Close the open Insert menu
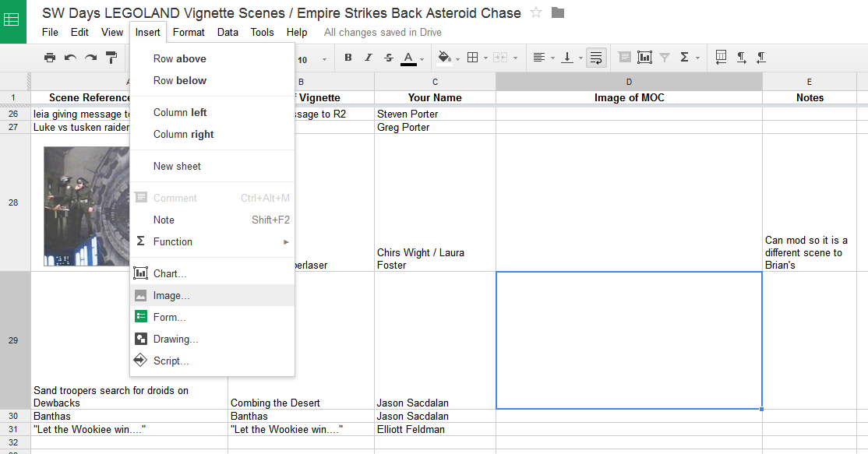This screenshot has height=454, width=868. 148,32
